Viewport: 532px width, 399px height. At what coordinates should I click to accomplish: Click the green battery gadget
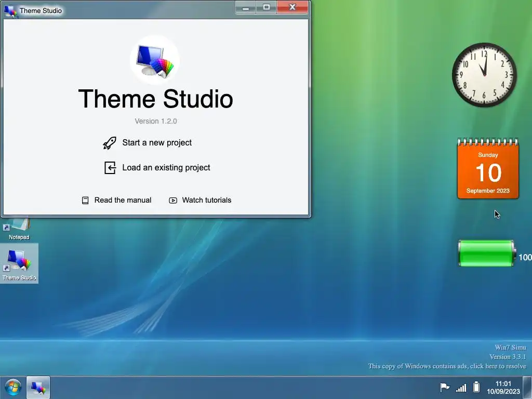486,253
